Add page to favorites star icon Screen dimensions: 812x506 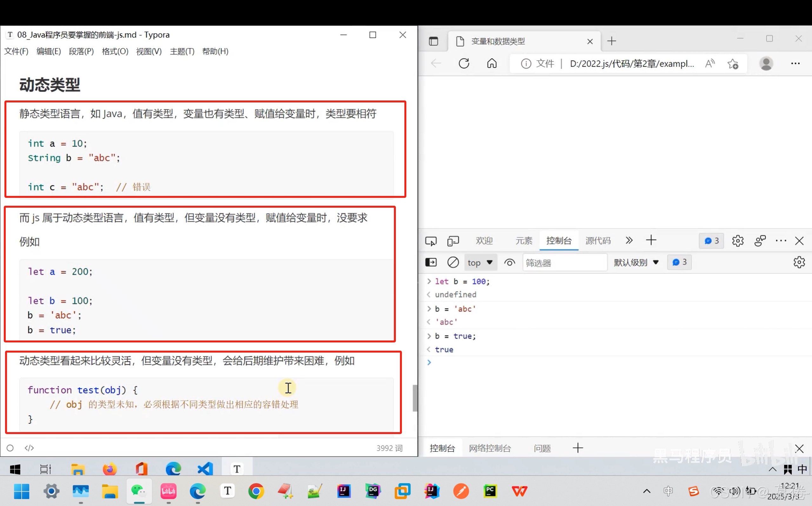[733, 64]
